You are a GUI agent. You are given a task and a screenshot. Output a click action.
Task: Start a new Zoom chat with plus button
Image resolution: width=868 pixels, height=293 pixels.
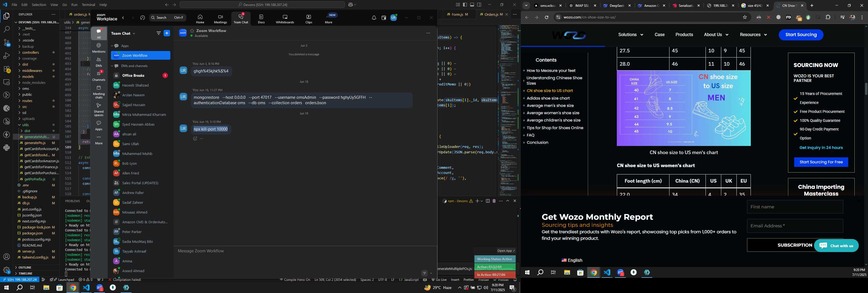[167, 33]
